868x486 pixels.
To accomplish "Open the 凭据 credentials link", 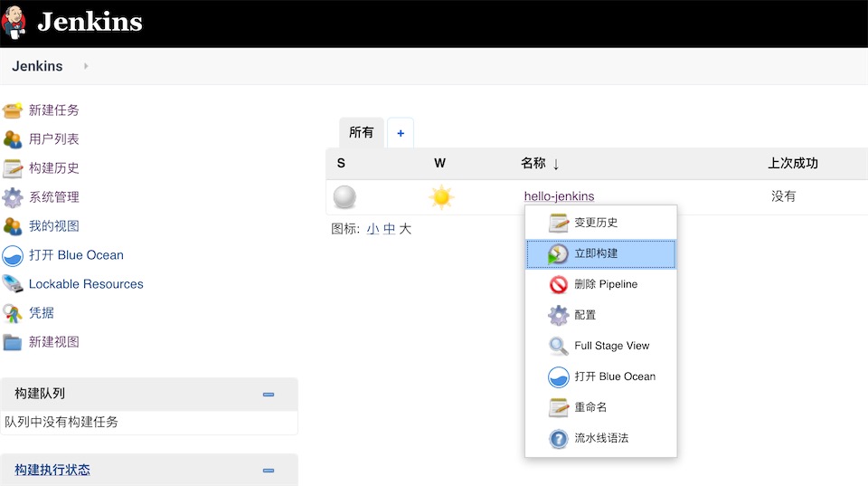I will click(x=42, y=312).
